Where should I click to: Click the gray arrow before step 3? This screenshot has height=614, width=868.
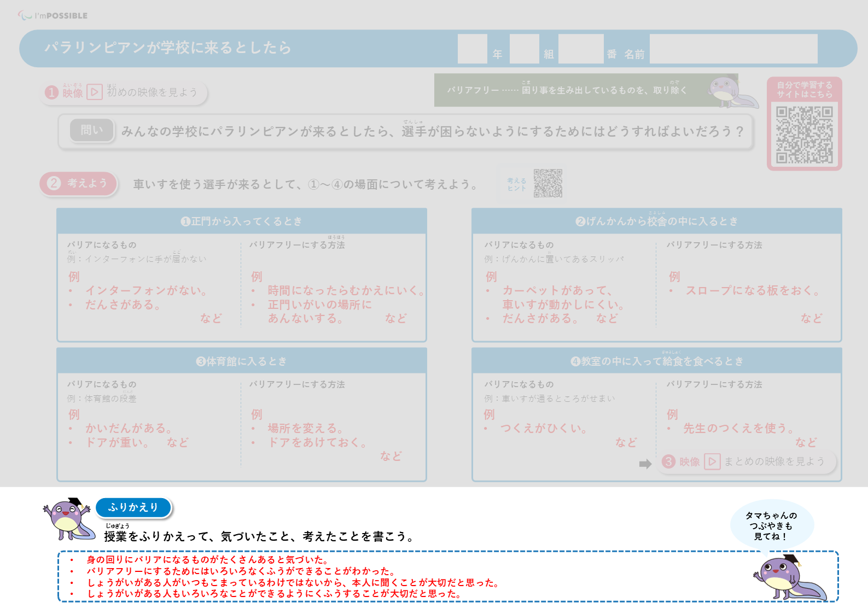645,464
